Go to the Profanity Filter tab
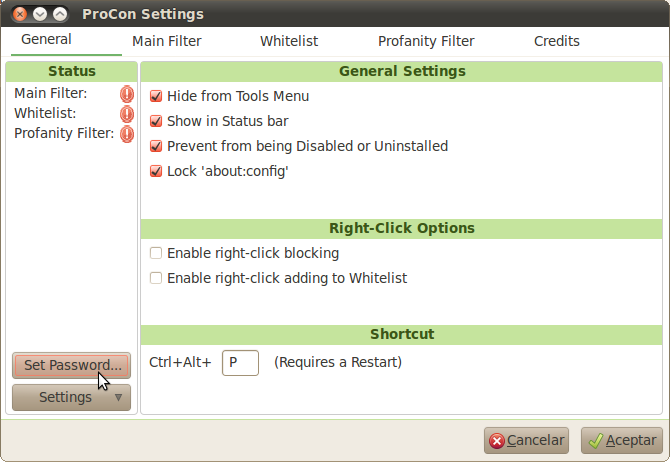The width and height of the screenshot is (670, 462). [x=426, y=41]
